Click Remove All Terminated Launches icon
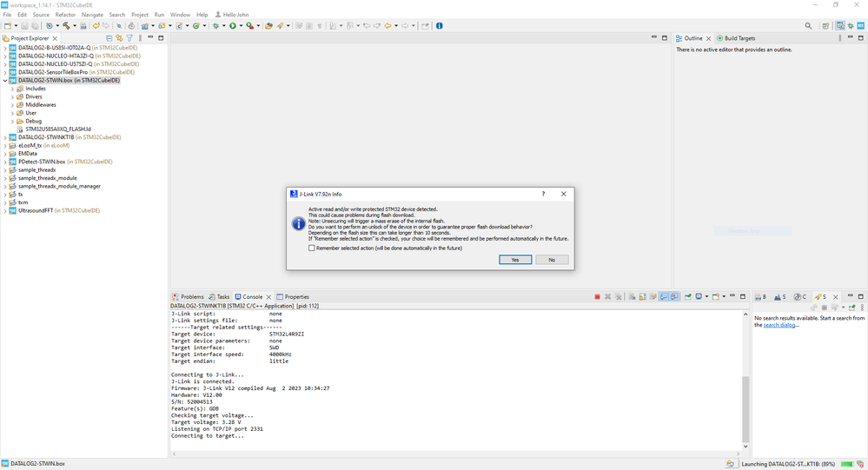Image resolution: width=868 pixels, height=470 pixels. (619, 297)
